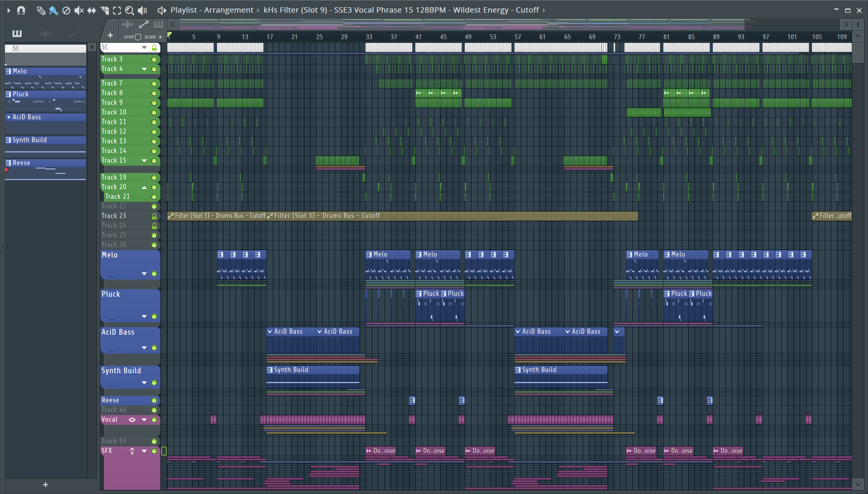This screenshot has height=494, width=868.
Task: Mute Track 7 via green light
Action: click(x=154, y=83)
